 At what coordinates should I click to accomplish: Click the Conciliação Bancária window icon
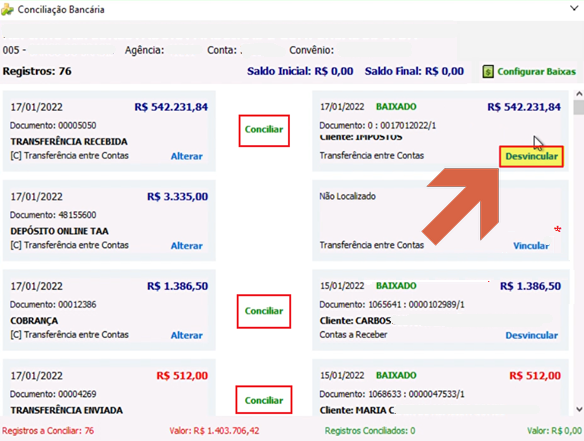click(x=7, y=9)
